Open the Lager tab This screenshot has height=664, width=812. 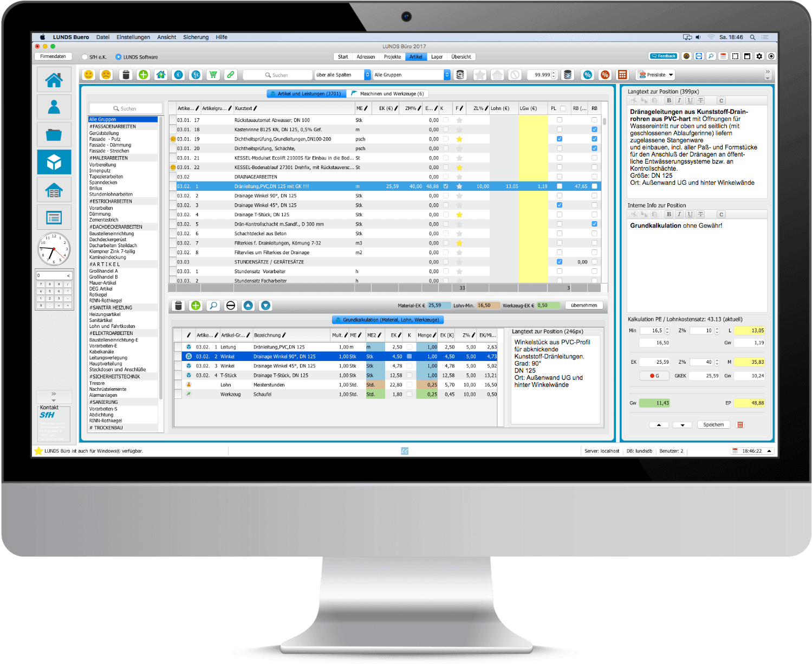437,57
